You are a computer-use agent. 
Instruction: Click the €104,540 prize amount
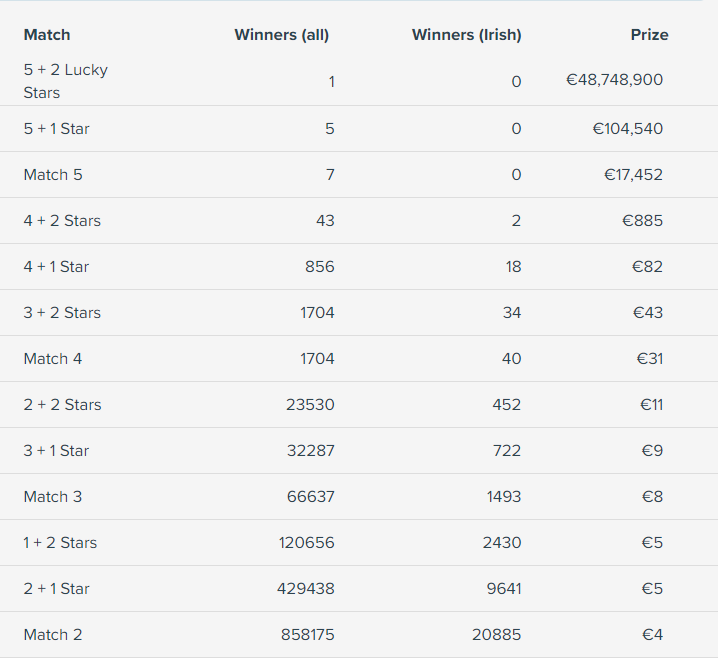point(627,129)
